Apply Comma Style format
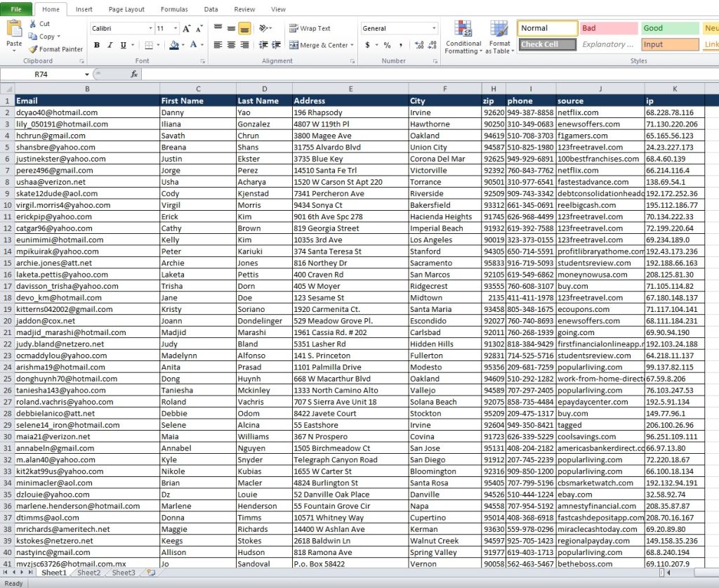The width and height of the screenshot is (719, 588). click(x=401, y=45)
